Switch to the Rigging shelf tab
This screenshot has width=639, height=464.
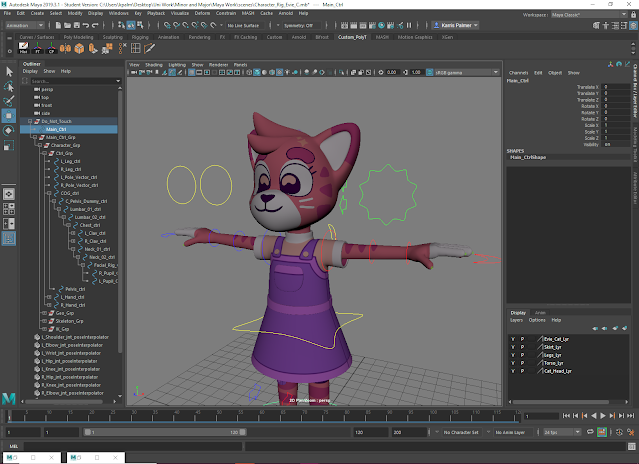(x=140, y=37)
